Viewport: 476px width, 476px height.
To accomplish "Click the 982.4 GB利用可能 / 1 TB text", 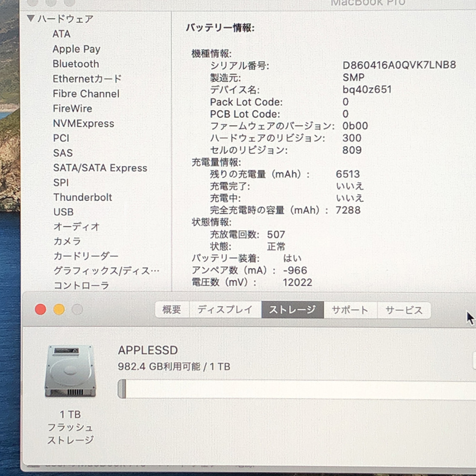I will [174, 367].
